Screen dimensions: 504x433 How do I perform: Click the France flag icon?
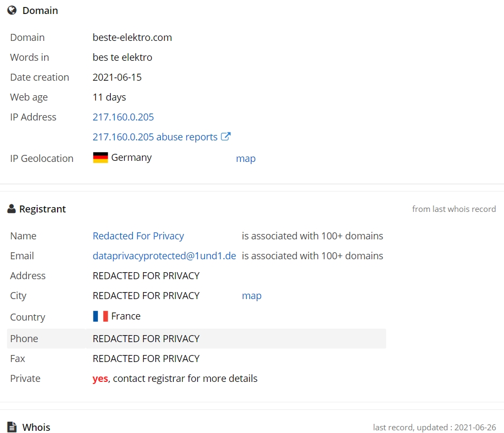pyautogui.click(x=100, y=316)
